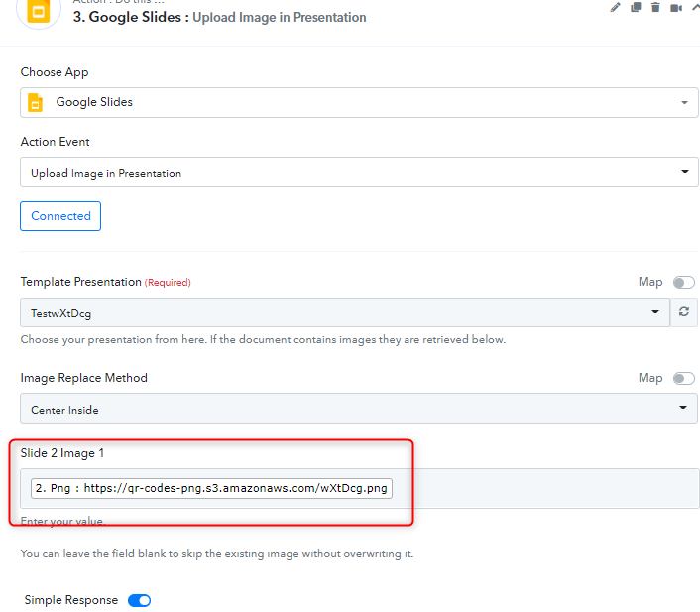
Task: Open the Choose App dropdown
Action: pos(359,103)
